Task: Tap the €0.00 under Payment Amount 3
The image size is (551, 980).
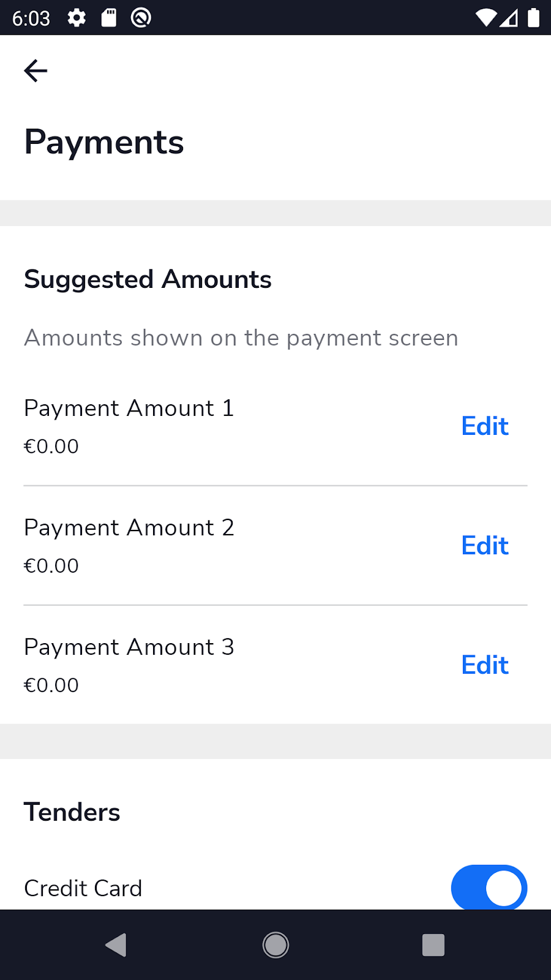Action: pyautogui.click(x=51, y=685)
